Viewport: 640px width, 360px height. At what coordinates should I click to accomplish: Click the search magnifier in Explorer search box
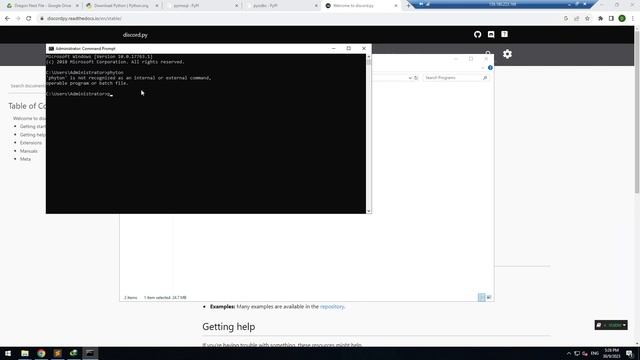485,78
